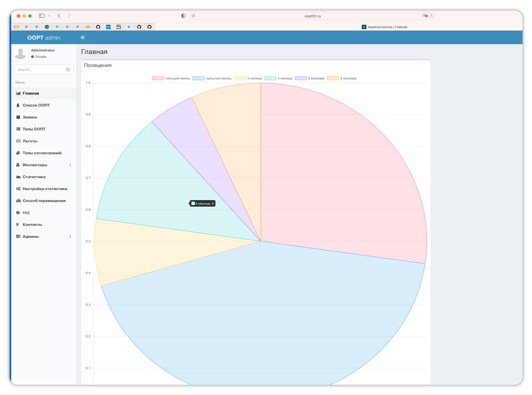532x395 pixels.
Task: Click the Safari sidebar toggle icon
Action: pyautogui.click(x=42, y=16)
